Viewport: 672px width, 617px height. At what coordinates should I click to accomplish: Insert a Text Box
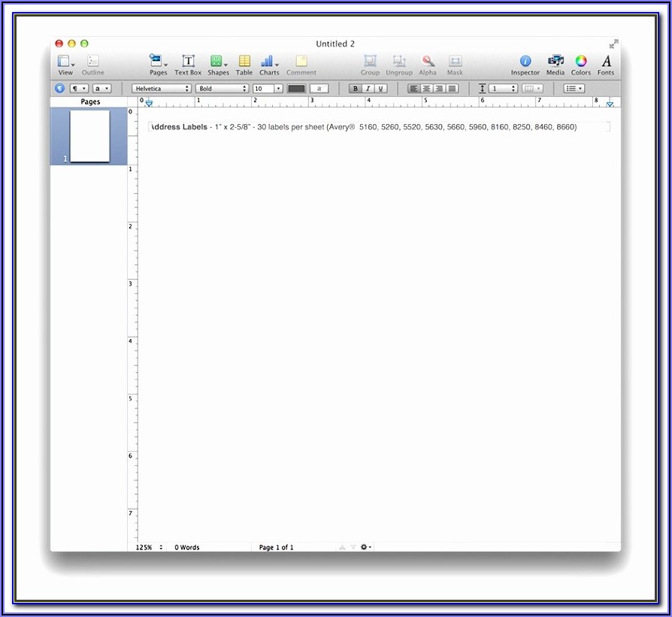coord(188,65)
